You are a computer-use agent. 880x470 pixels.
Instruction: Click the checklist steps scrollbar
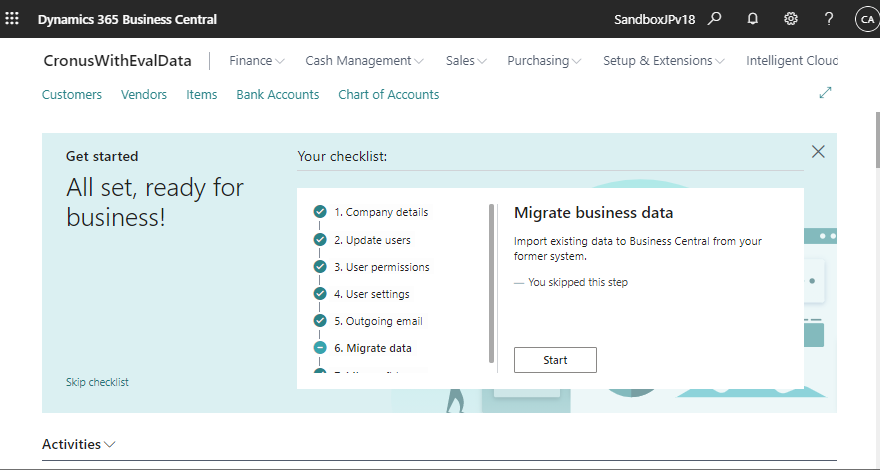pos(492,284)
